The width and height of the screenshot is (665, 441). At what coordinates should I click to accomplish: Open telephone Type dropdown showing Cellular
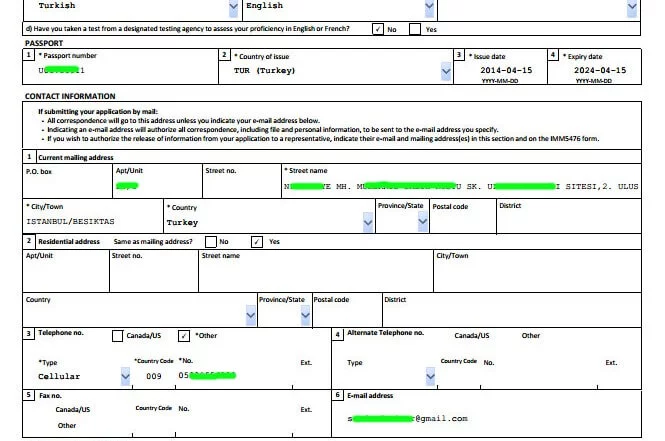125,377
